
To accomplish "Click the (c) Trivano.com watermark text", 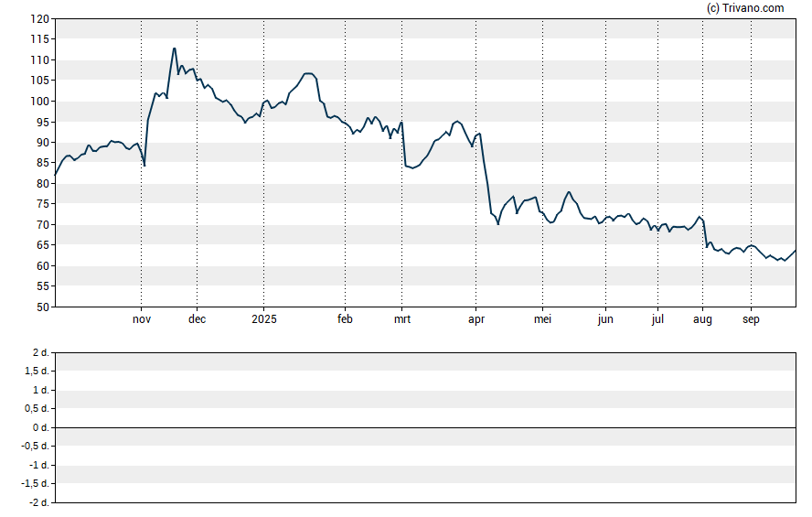I will tap(745, 8).
